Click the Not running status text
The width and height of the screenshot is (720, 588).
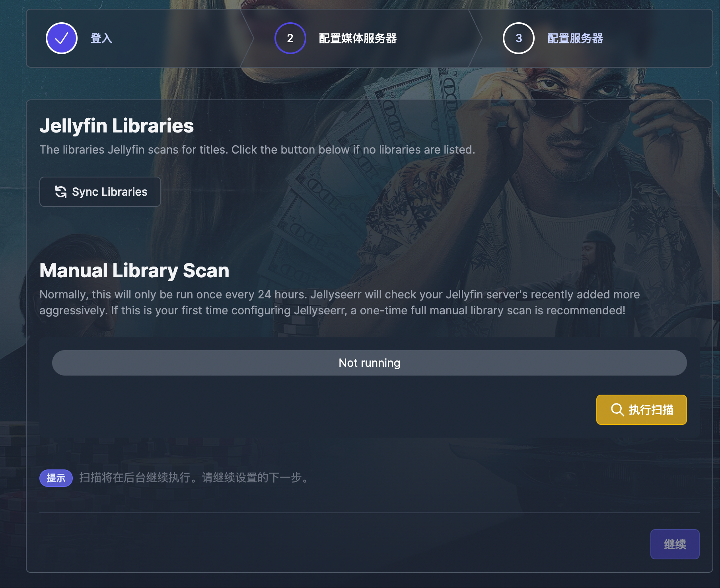point(369,363)
